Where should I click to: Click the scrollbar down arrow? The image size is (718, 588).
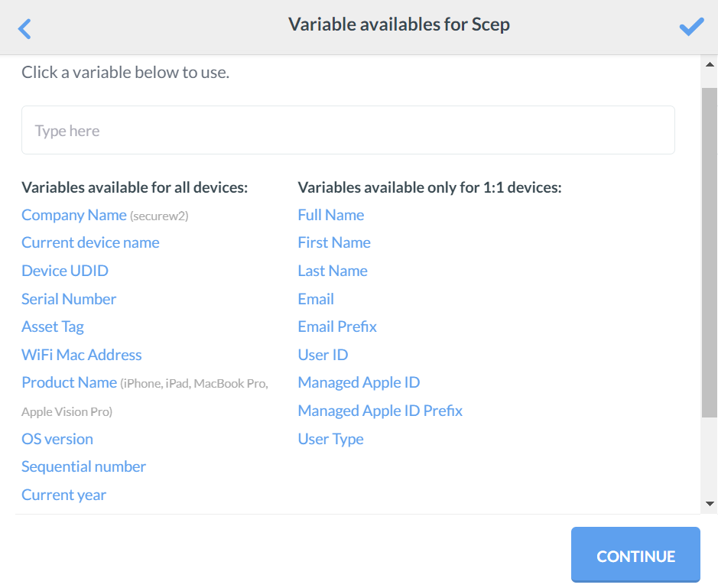pos(709,503)
